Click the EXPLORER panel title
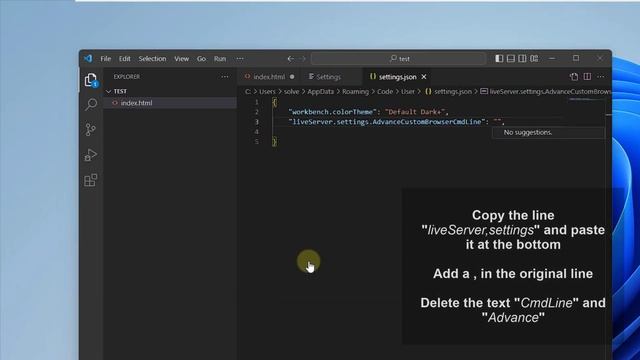640x360 pixels. (x=127, y=77)
